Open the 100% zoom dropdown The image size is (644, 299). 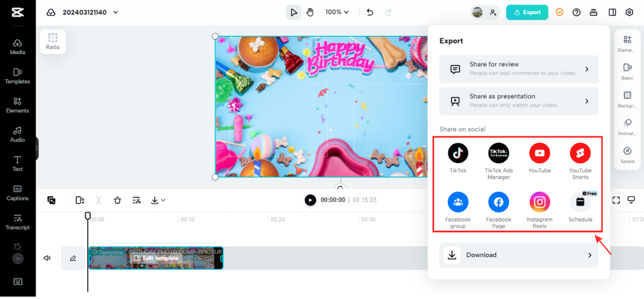(x=337, y=13)
